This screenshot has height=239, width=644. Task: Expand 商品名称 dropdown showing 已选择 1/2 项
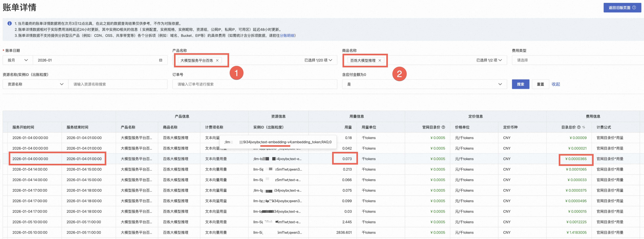click(x=500, y=60)
